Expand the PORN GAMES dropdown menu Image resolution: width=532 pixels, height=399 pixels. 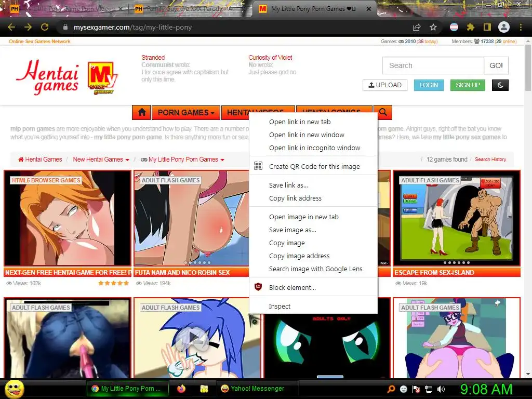tap(186, 112)
